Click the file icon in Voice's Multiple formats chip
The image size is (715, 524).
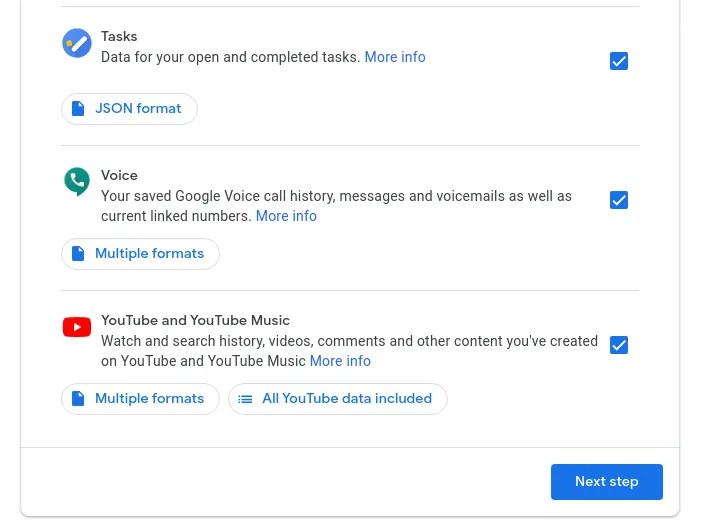click(78, 254)
